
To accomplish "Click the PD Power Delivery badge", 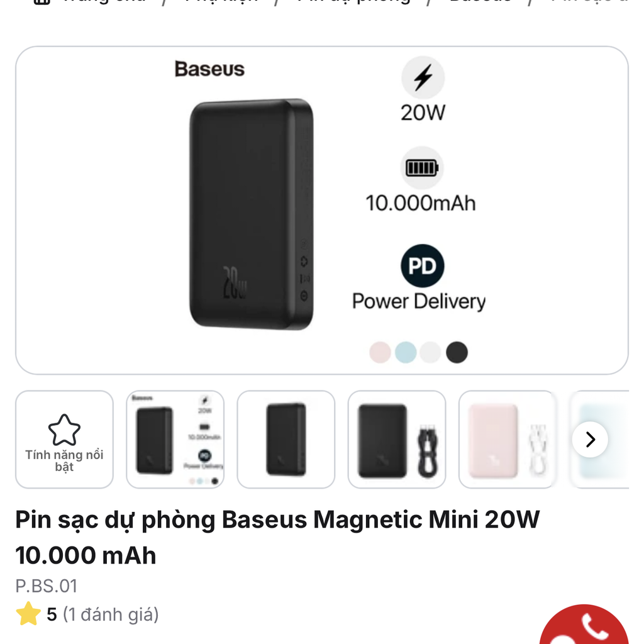I will [422, 265].
